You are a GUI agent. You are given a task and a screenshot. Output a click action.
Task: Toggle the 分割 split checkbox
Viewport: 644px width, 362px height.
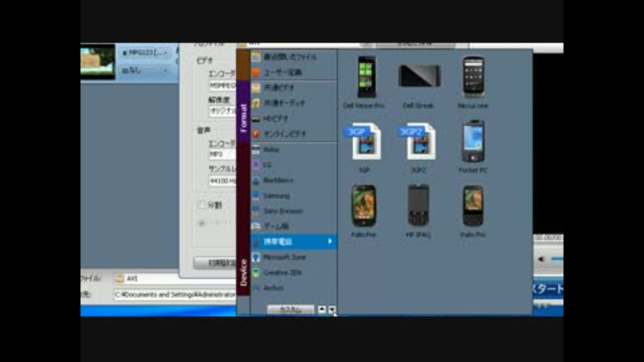[202, 205]
